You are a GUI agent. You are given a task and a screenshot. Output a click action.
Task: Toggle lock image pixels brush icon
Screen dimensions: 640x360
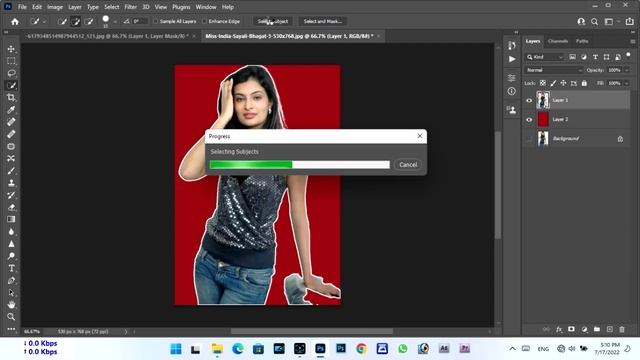553,83
